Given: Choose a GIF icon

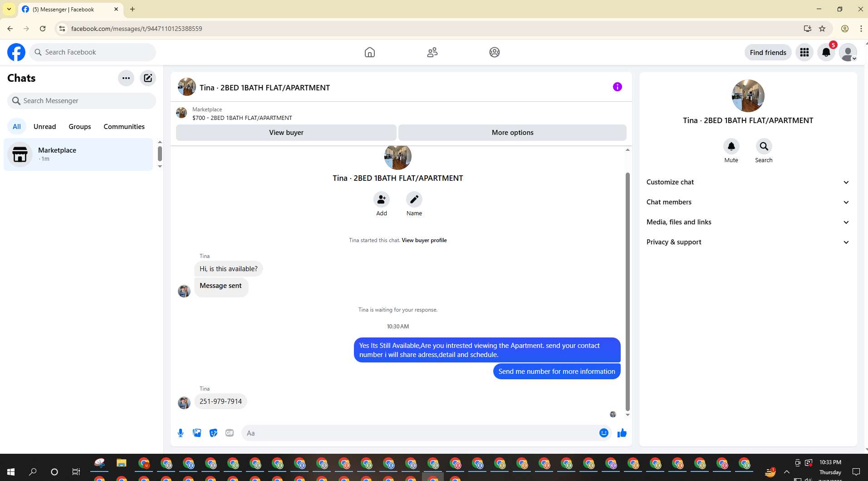Looking at the screenshot, I should tap(230, 433).
